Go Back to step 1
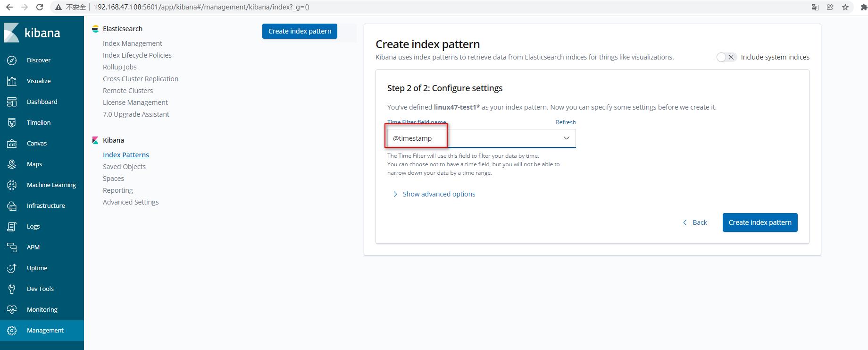868x350 pixels. point(695,222)
